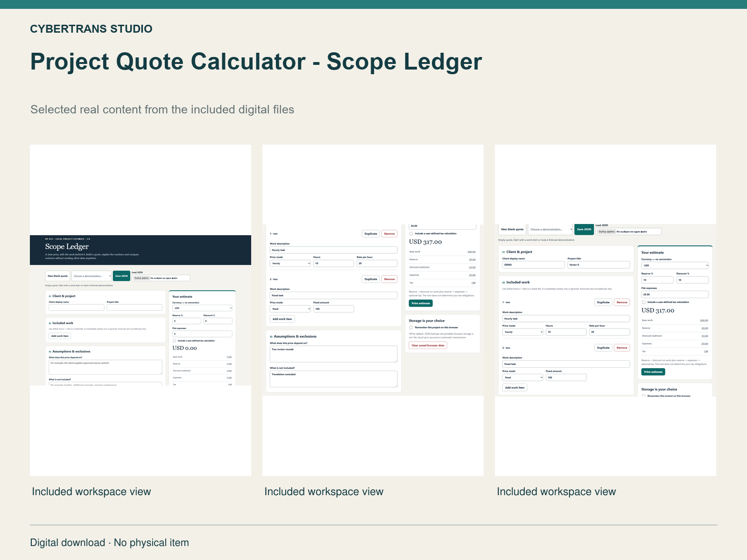Click Remove for item 2 - two in DEMO thumbnail

(622, 348)
